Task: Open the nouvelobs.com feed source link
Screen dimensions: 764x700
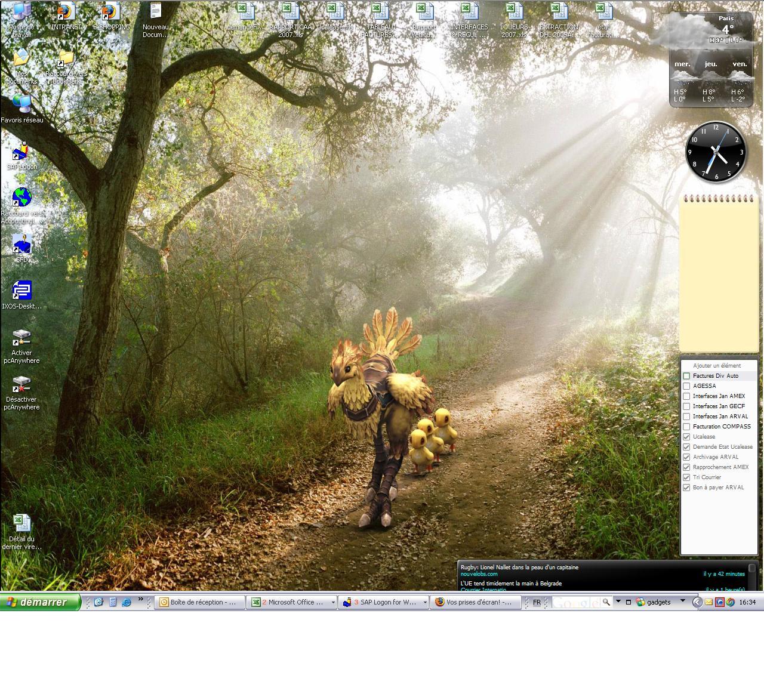Action: tap(479, 574)
